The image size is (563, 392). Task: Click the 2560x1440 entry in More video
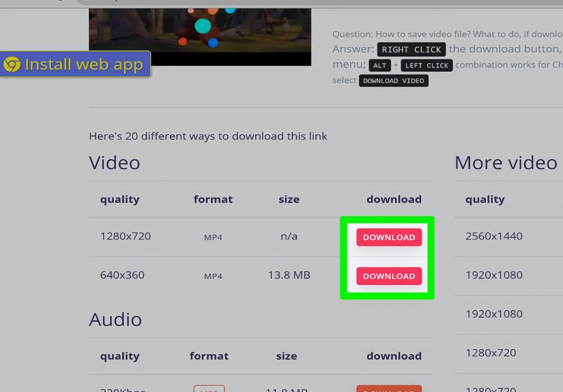(493, 236)
